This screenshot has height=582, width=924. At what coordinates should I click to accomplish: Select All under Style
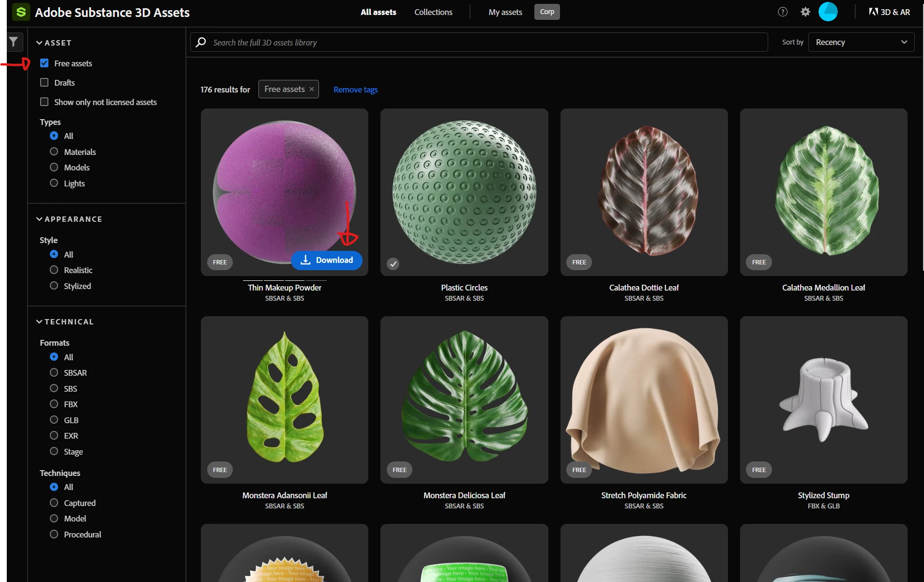tap(54, 254)
